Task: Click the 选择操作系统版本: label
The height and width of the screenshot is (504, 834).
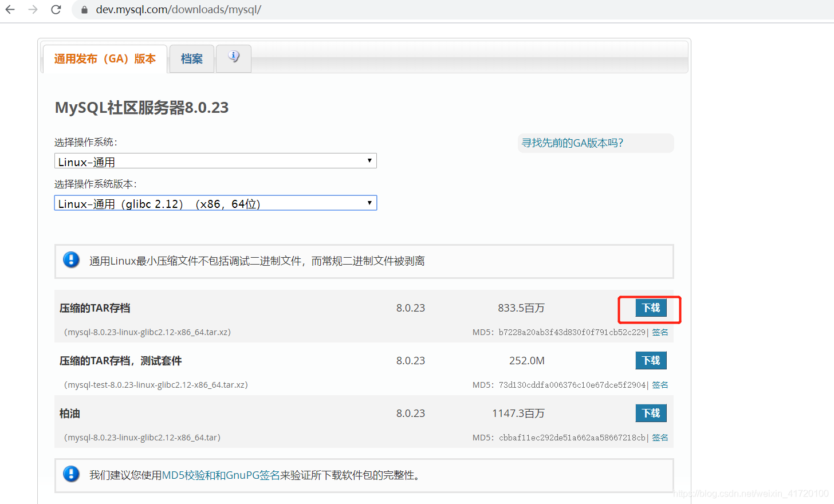Action: tap(96, 184)
